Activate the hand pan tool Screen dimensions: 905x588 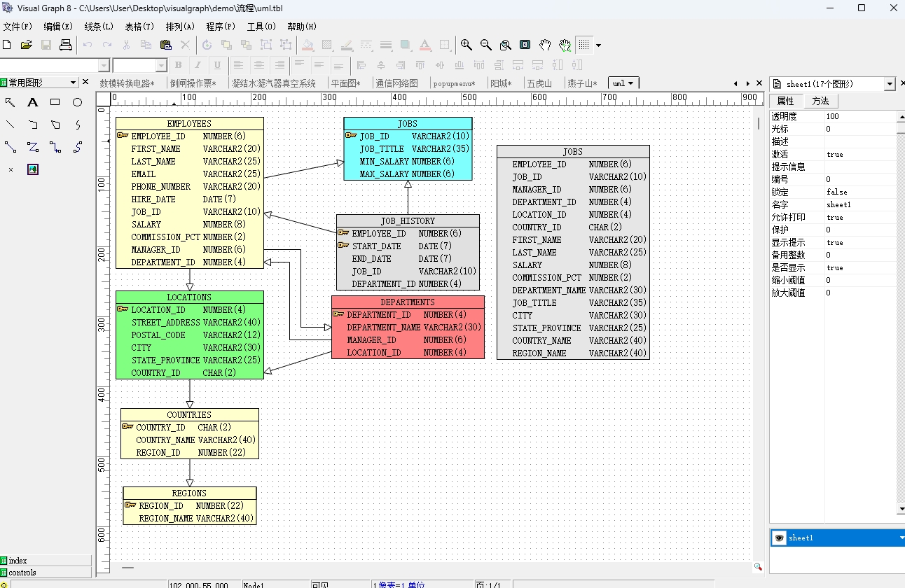[545, 45]
